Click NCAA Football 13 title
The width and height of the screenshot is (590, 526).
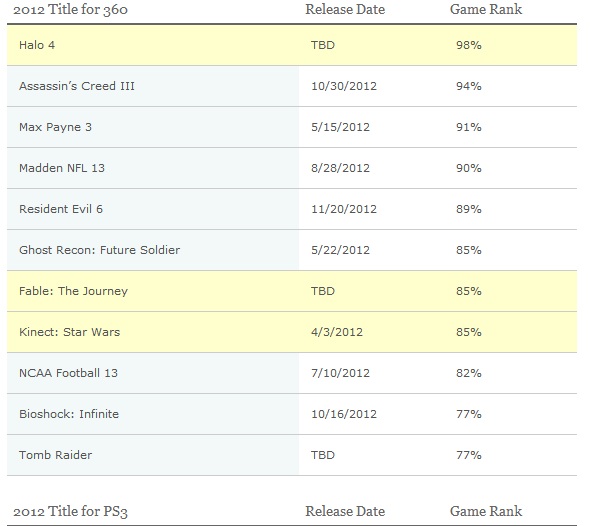tap(68, 373)
